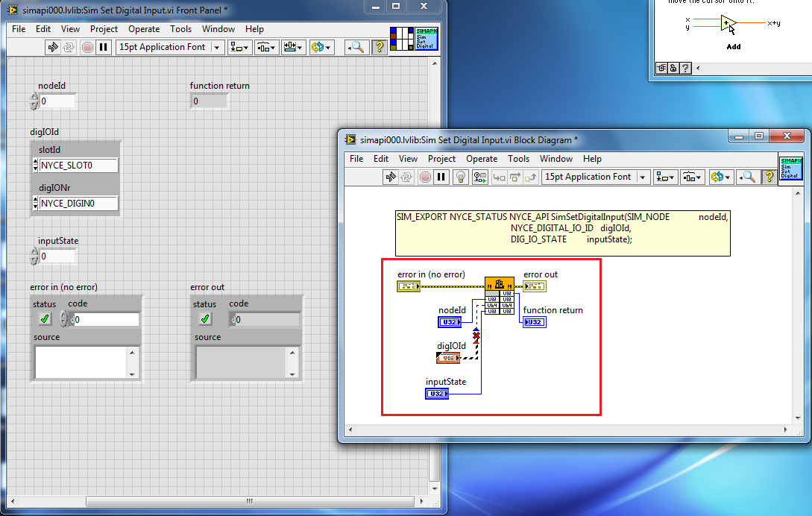
Task: Click error in code stepper
Action: click(63, 319)
